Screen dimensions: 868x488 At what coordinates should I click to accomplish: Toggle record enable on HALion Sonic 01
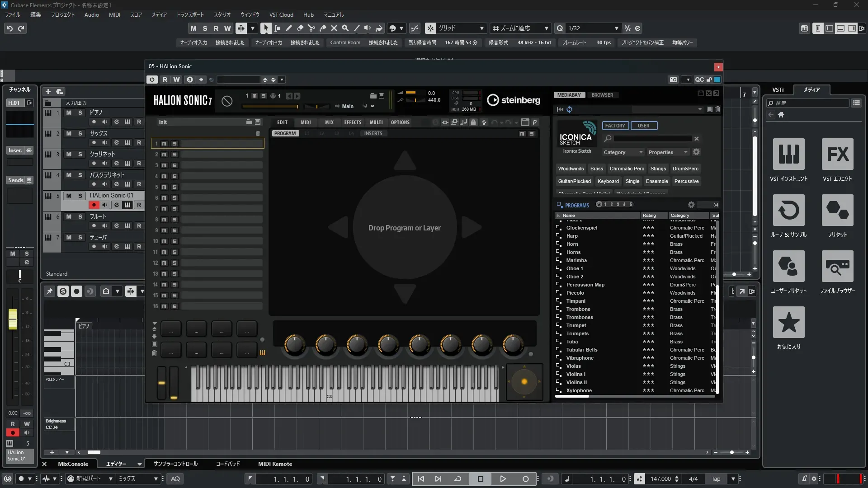[94, 205]
